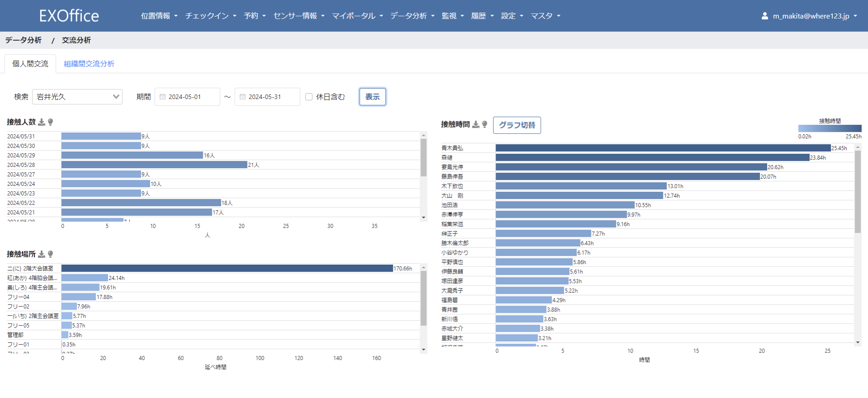Screen dimensions: 868x398
Task: Click the フリー04 bar 17.88h
Action: point(79,297)
